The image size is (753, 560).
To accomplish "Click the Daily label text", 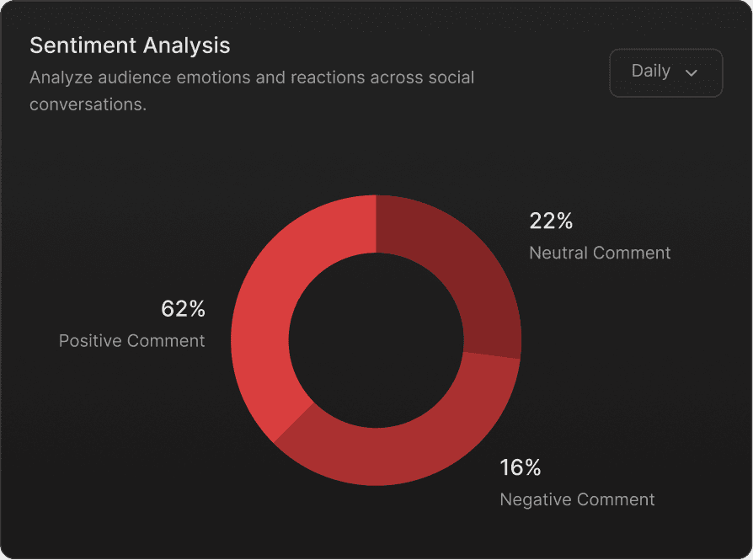I will [x=651, y=71].
